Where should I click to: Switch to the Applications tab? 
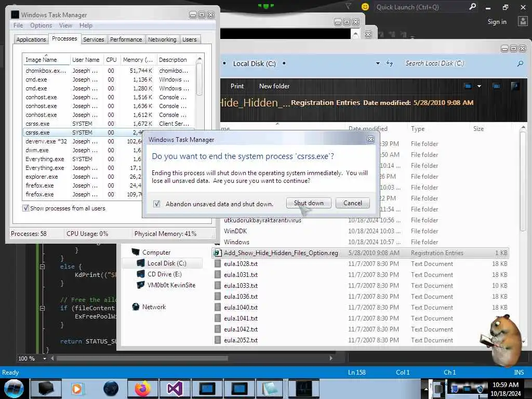tap(31, 39)
